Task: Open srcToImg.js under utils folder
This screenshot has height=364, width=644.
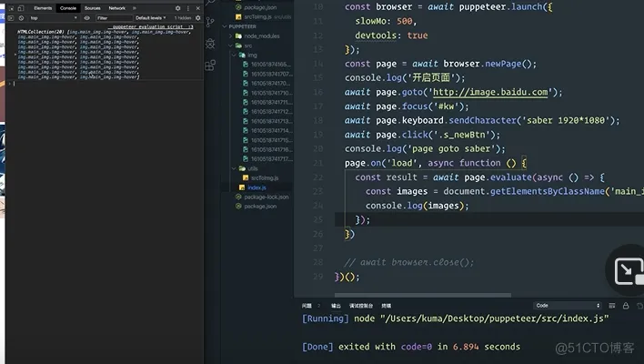Action: pyautogui.click(x=265, y=177)
